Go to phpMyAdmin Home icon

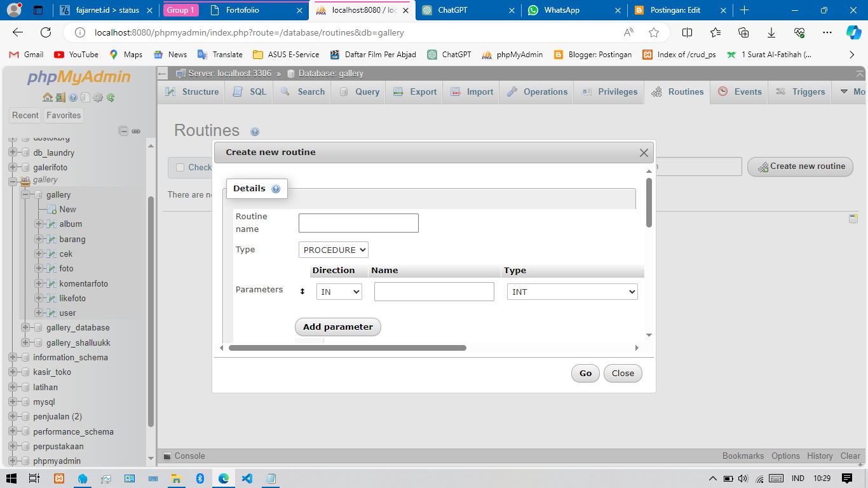pos(47,97)
